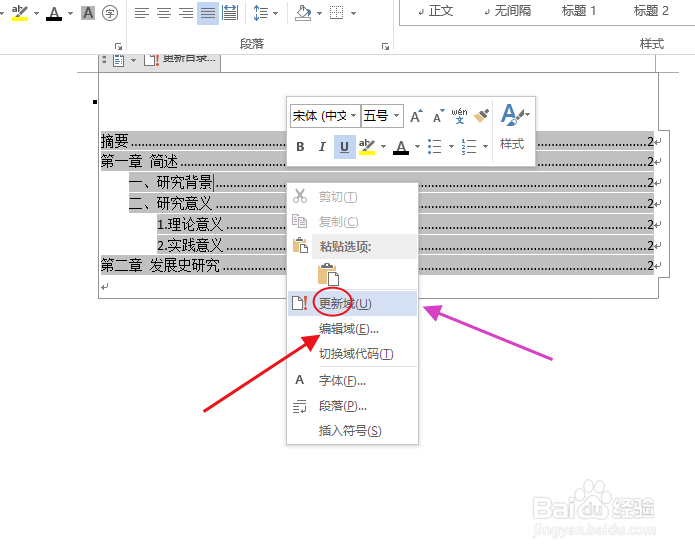Screen dimensions: 695x554
Task: Apply the ribbon font color button
Action: click(x=54, y=13)
